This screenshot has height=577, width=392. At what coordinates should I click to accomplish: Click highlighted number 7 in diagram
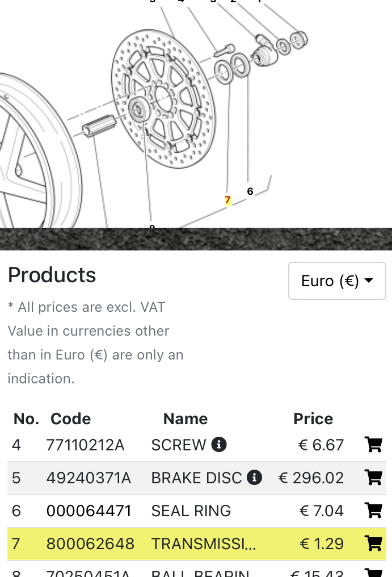click(x=227, y=200)
